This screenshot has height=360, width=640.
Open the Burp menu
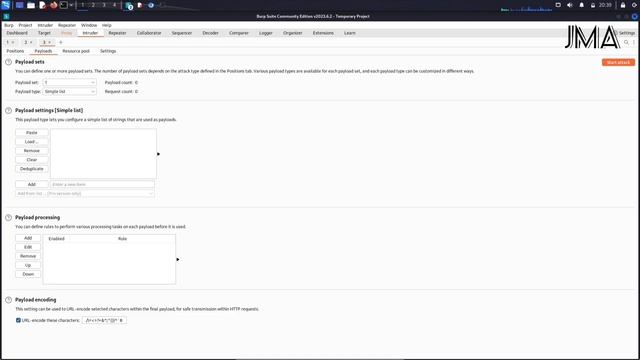tap(9, 25)
